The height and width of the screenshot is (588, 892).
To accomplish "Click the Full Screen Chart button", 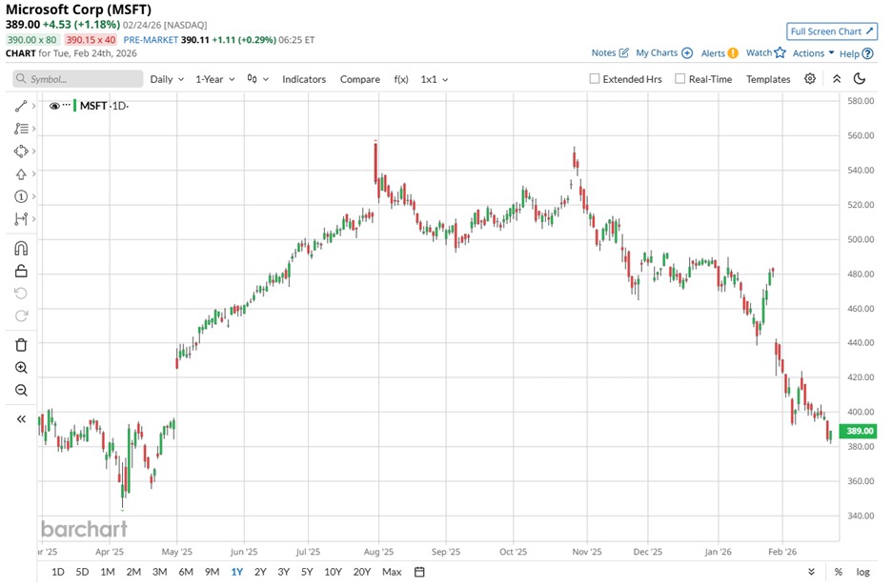I will click(x=832, y=31).
